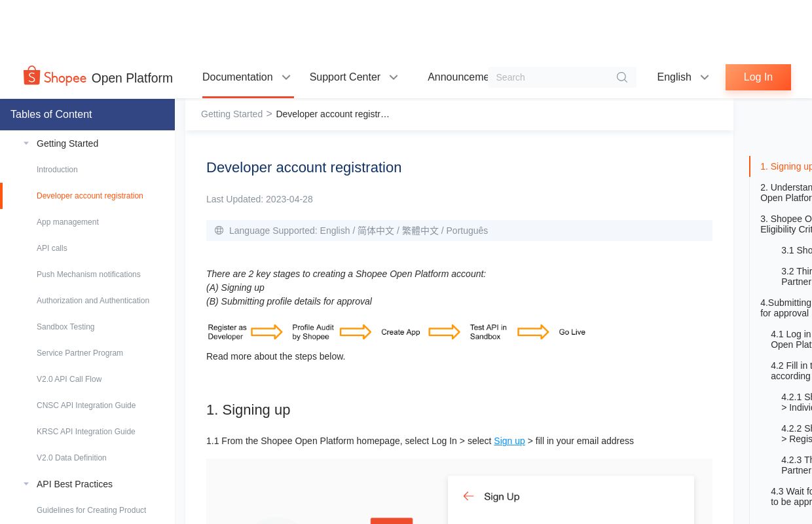Open Sandbox Testing page
The image size is (812, 524).
[x=65, y=327]
